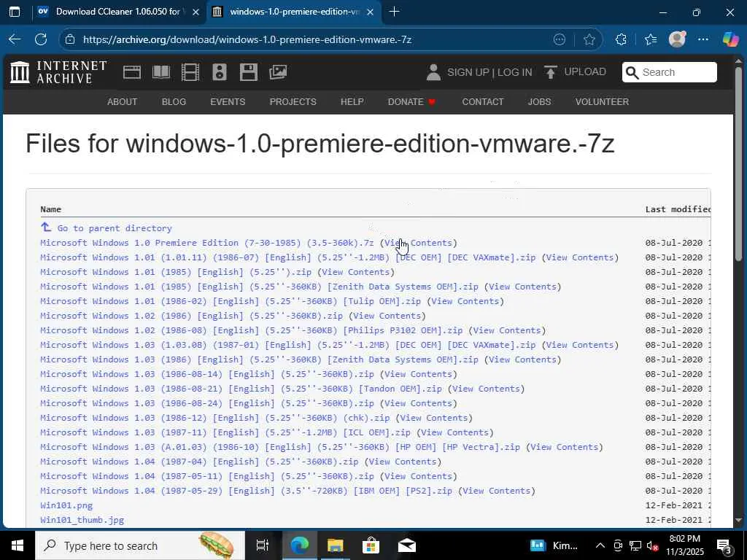Open the Video film icon
Image resolution: width=747 pixels, height=560 pixels.
[x=190, y=72]
